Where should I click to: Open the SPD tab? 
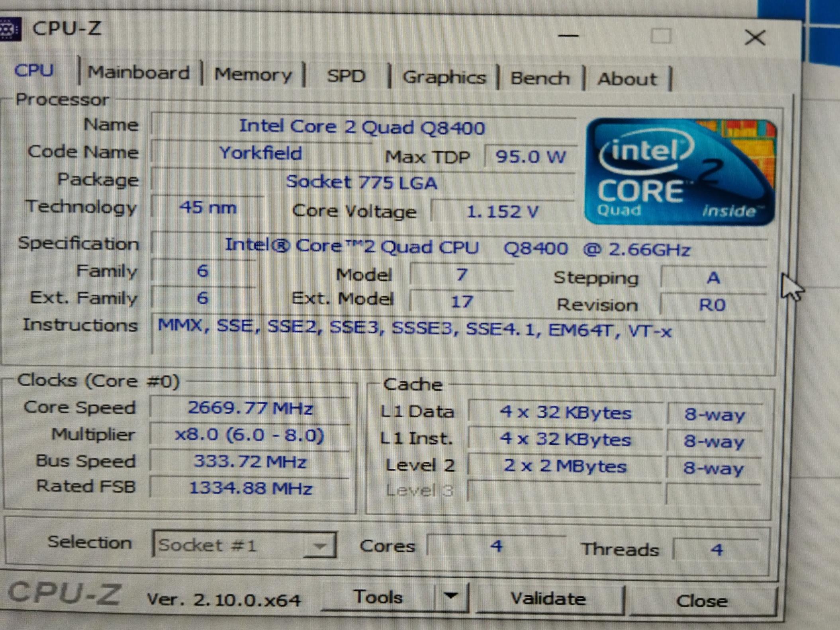tap(346, 76)
